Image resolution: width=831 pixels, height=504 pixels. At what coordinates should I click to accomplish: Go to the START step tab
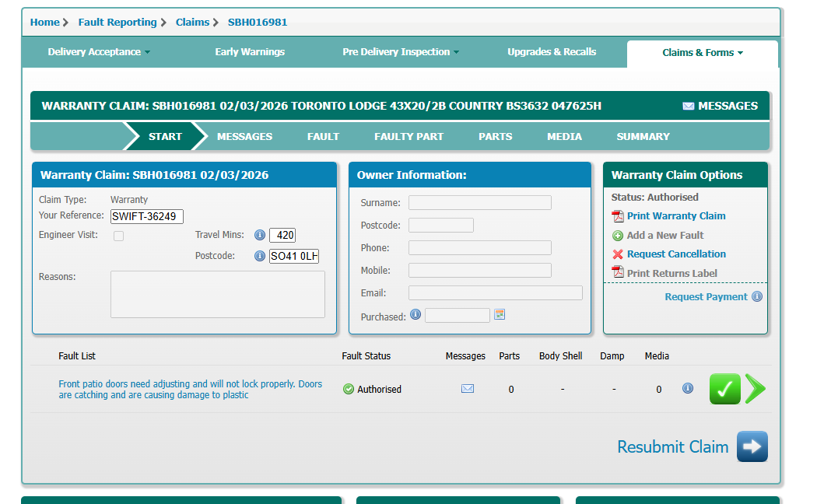click(165, 136)
